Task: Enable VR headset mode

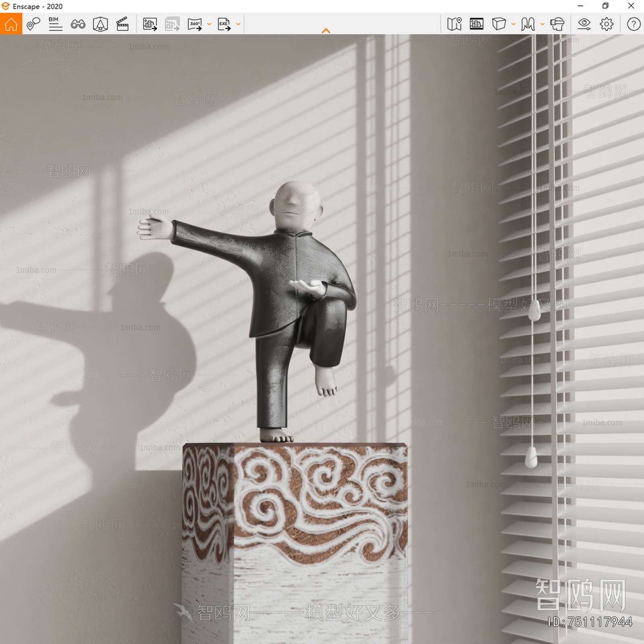Action: point(557,24)
